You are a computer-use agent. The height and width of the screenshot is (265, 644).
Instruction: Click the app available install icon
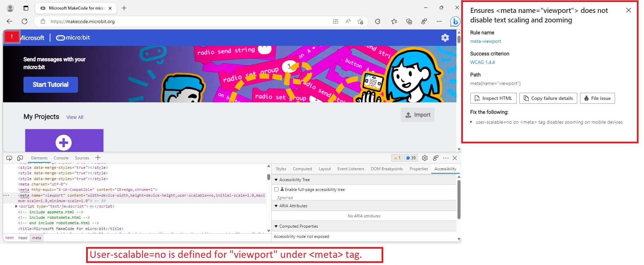coord(336,21)
